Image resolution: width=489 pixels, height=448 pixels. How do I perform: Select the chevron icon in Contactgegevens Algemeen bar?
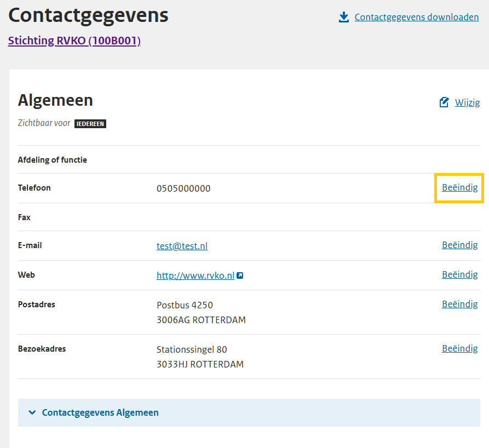[32, 412]
